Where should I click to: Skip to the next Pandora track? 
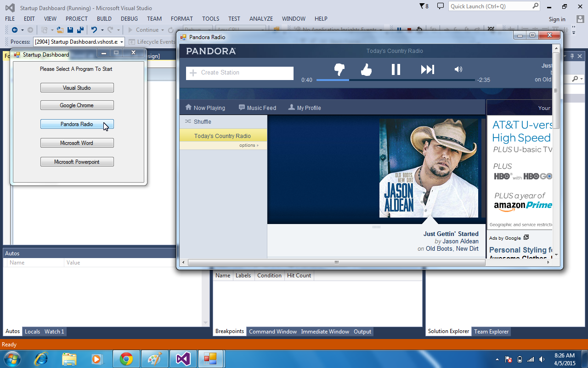tap(427, 69)
